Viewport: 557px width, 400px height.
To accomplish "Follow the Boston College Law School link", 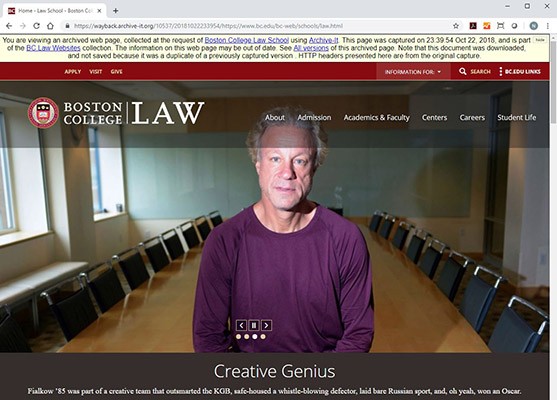I will click(x=247, y=40).
